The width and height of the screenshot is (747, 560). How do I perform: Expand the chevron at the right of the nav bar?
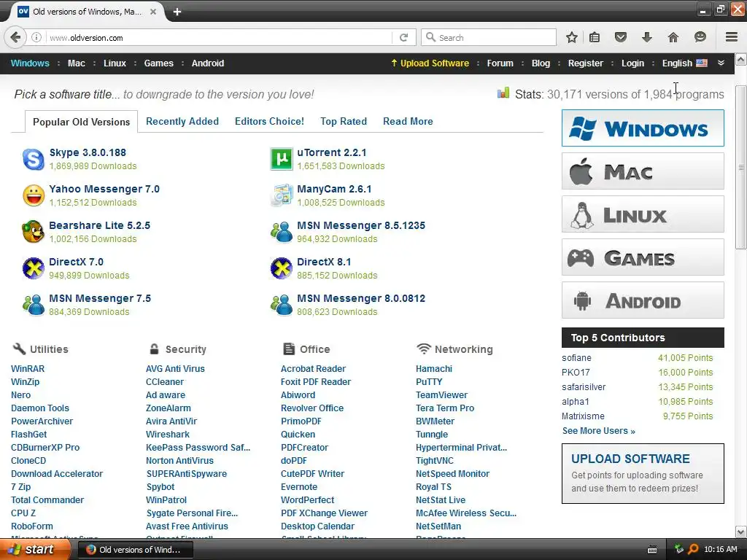pyautogui.click(x=721, y=63)
